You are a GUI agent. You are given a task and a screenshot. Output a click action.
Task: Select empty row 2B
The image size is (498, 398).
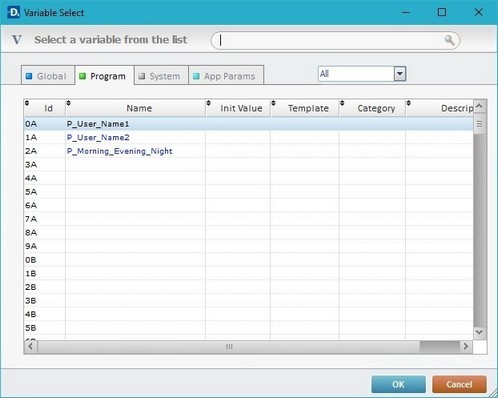pyautogui.click(x=248, y=287)
